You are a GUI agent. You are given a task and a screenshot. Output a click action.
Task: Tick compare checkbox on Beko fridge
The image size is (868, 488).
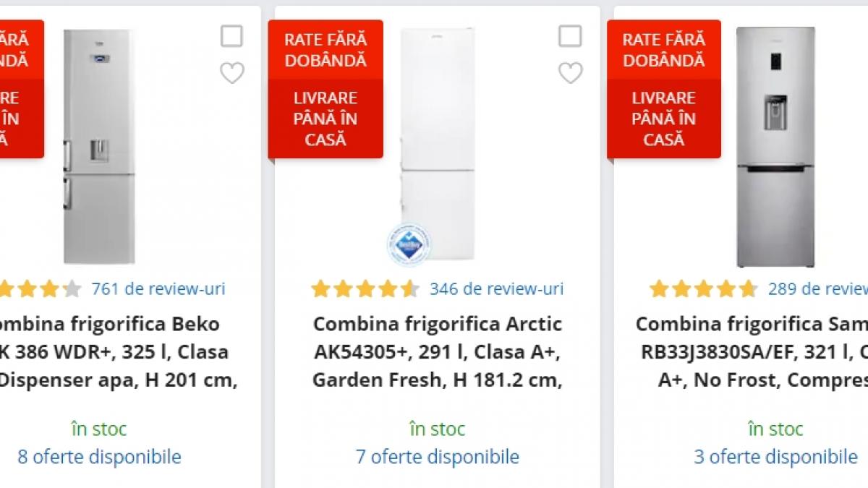click(231, 36)
